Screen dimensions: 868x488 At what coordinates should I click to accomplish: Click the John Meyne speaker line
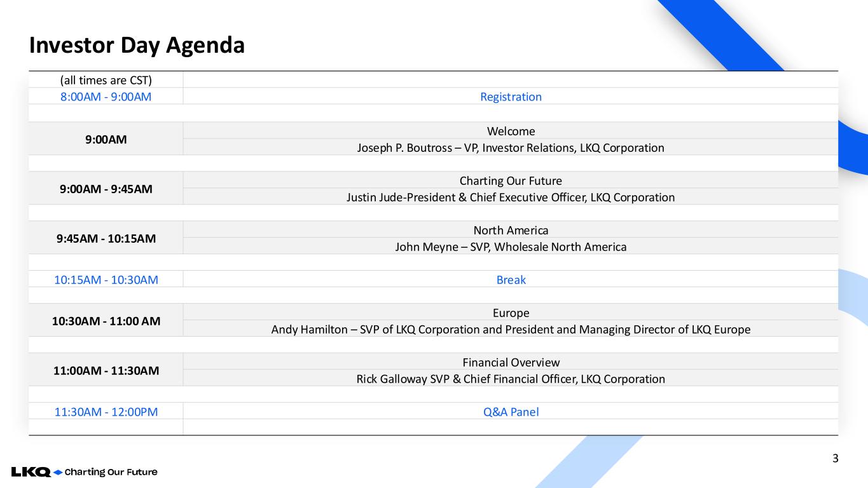pos(511,247)
